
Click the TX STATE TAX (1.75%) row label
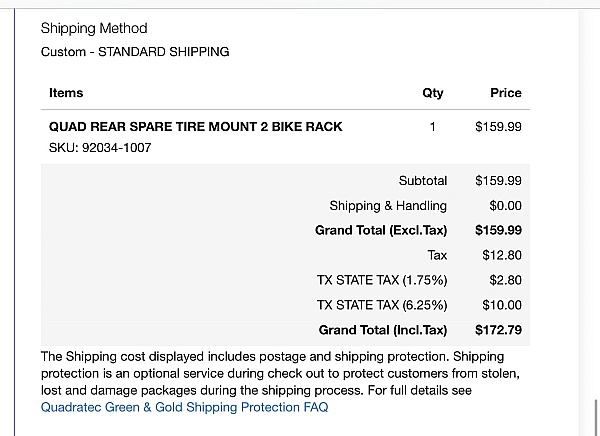pos(382,280)
